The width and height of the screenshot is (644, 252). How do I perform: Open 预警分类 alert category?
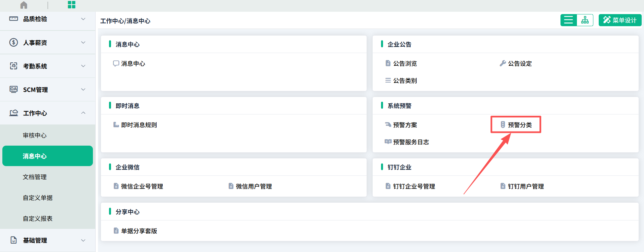coord(520,125)
